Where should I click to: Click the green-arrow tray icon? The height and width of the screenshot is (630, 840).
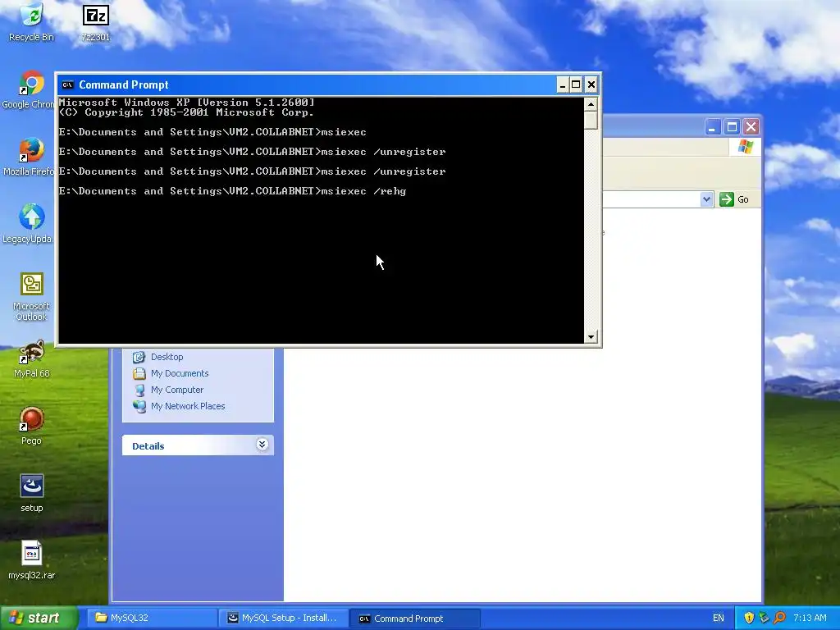click(764, 618)
